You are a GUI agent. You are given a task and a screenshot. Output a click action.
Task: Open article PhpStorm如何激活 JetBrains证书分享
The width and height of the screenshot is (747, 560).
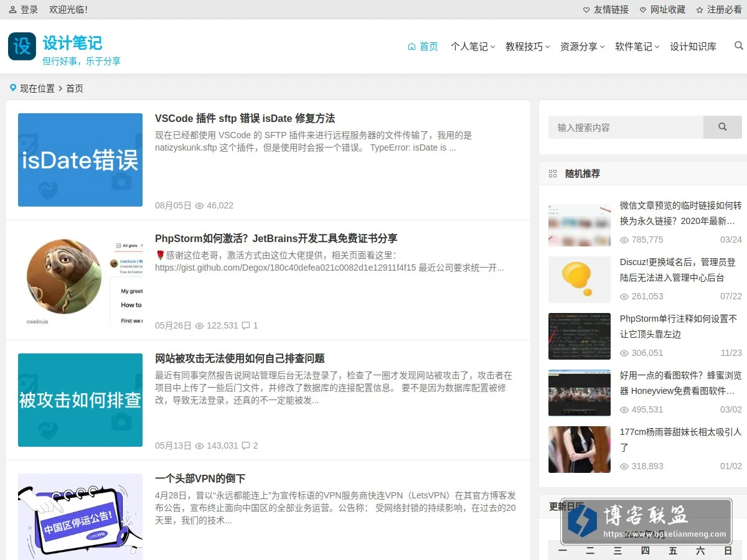276,238
